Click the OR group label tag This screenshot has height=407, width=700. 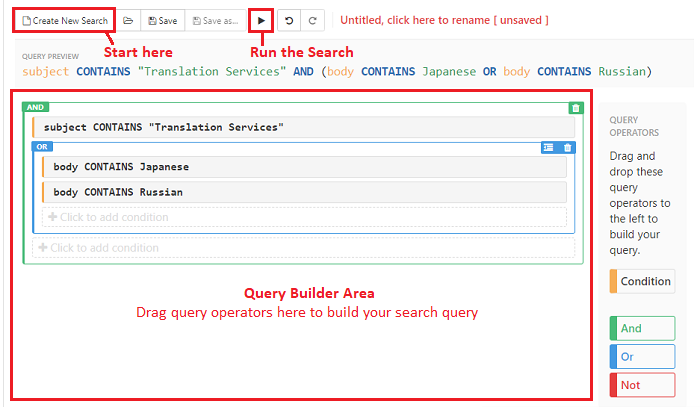click(x=42, y=147)
